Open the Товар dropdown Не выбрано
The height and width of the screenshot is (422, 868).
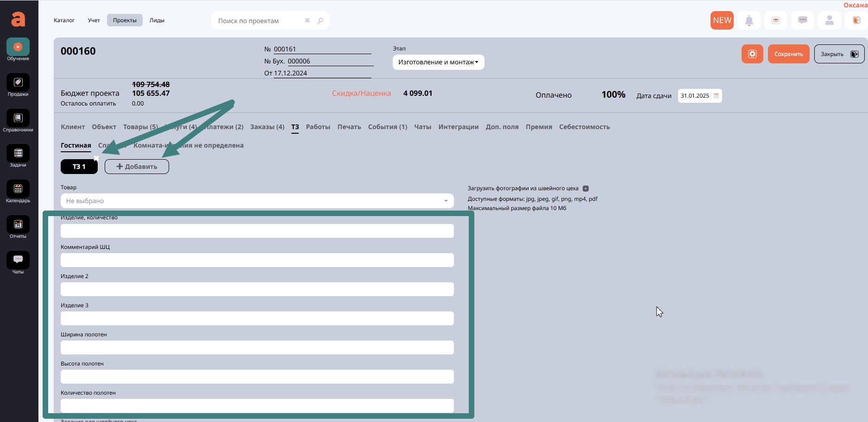click(x=257, y=201)
